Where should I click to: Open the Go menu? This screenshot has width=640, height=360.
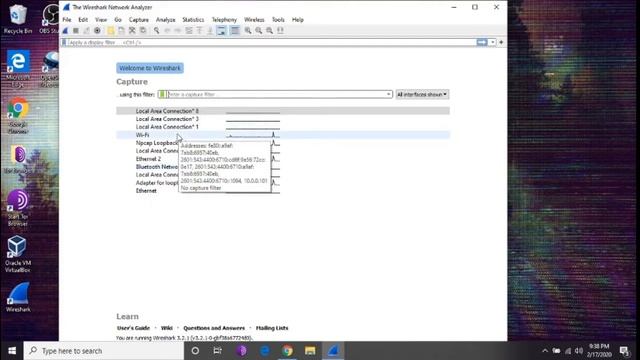pos(118,20)
